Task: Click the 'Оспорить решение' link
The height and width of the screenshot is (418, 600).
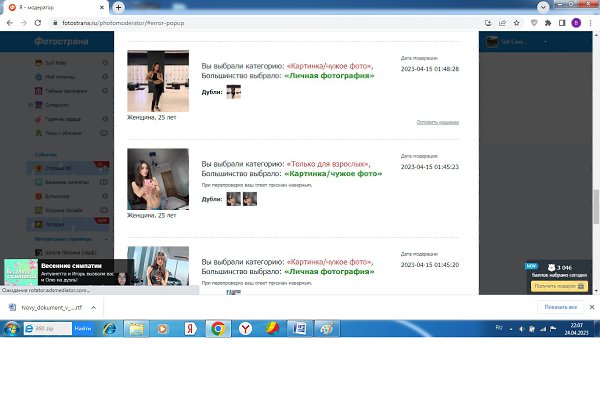Action: (x=437, y=122)
